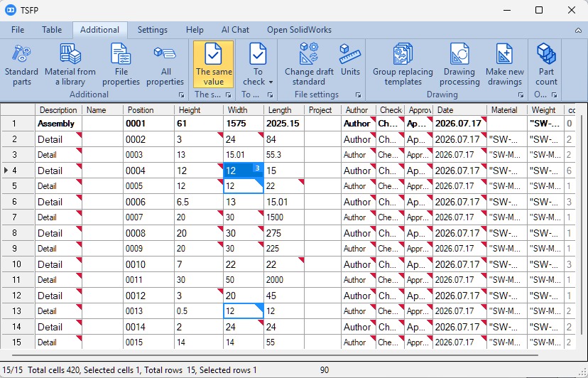588x378 pixels.
Task: Start Drawing processing tool
Action: pos(459,65)
